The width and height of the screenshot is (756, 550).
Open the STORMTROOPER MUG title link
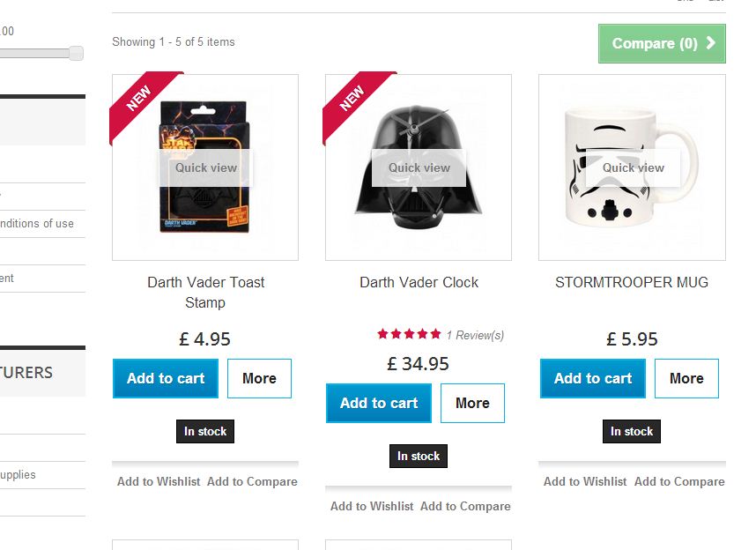(x=632, y=282)
